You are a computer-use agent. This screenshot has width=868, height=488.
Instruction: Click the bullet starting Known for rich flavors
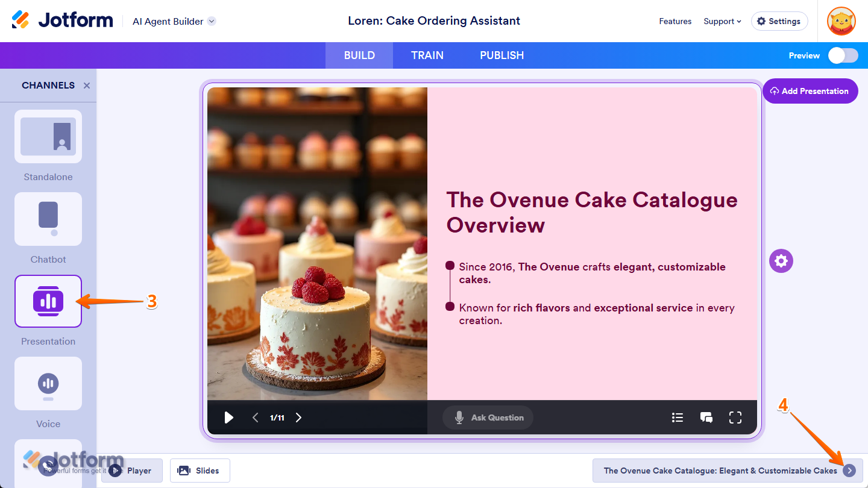pyautogui.click(x=597, y=314)
